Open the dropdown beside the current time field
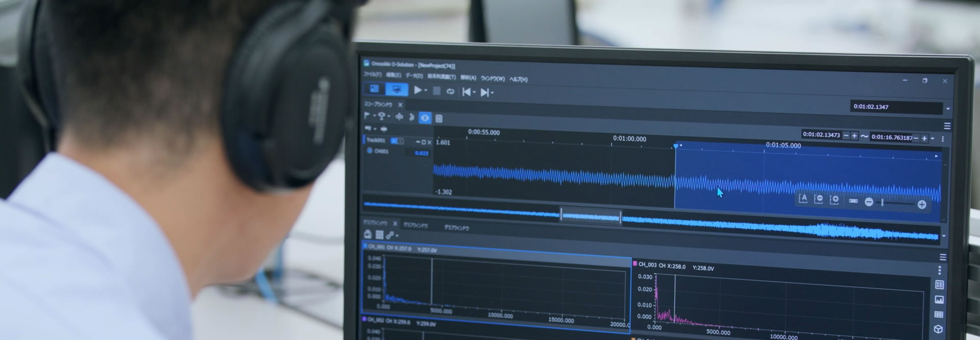The image size is (980, 340). pos(948,109)
